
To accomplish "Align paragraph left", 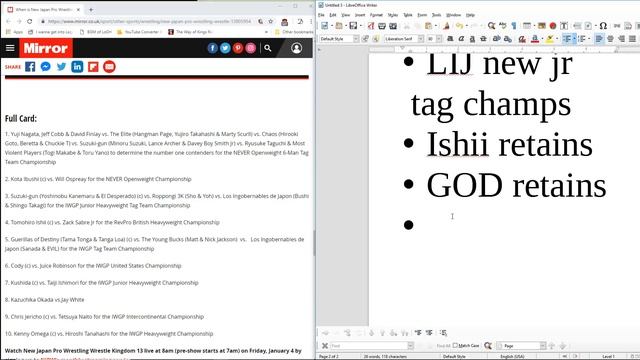I will [599, 39].
